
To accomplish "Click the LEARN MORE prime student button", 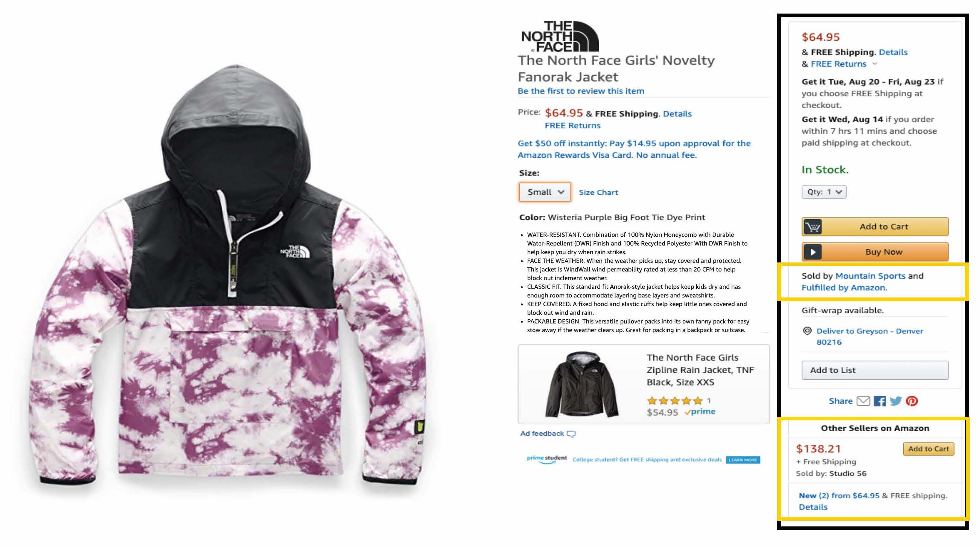I will tap(743, 460).
